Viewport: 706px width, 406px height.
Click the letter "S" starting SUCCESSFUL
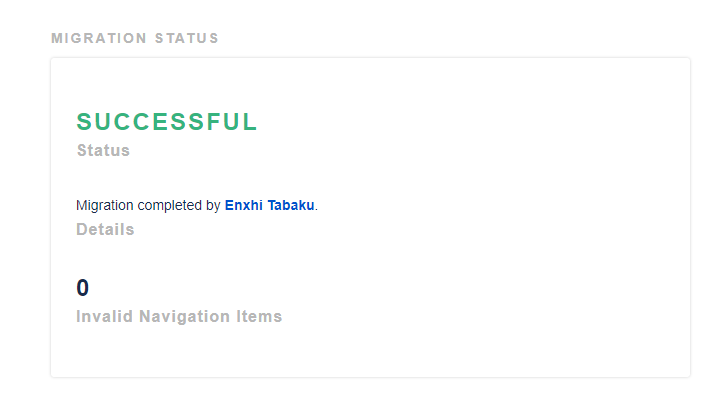pyautogui.click(x=84, y=122)
